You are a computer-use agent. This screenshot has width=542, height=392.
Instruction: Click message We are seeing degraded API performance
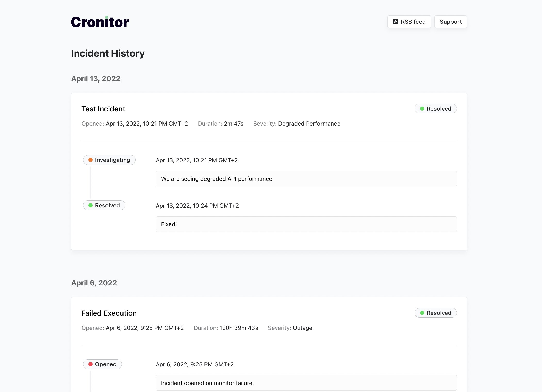coord(306,179)
